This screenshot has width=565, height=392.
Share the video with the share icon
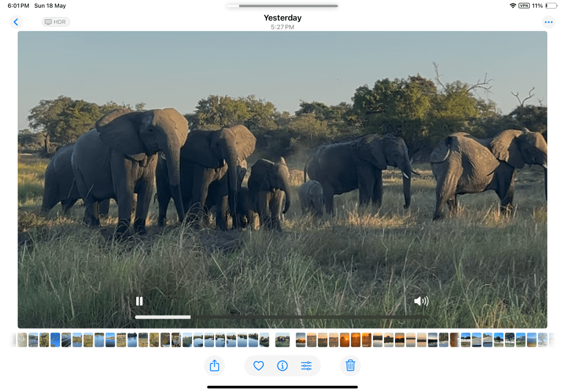coord(215,366)
